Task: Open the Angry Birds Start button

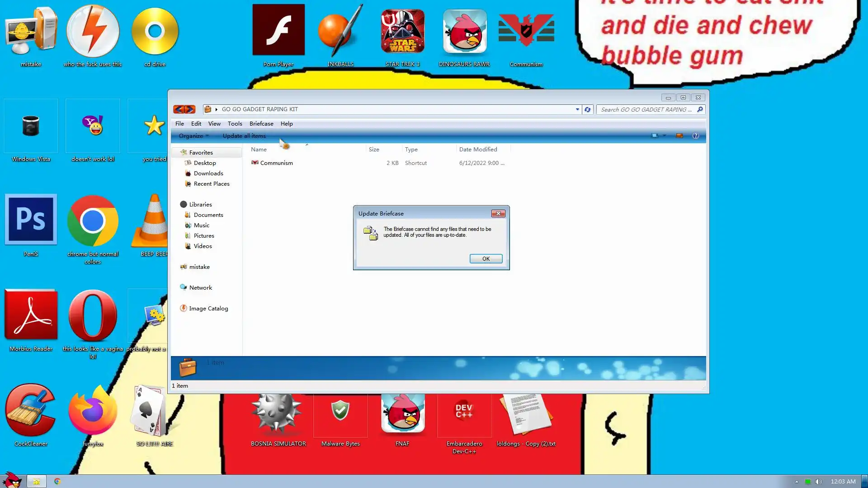Action: point(12,480)
